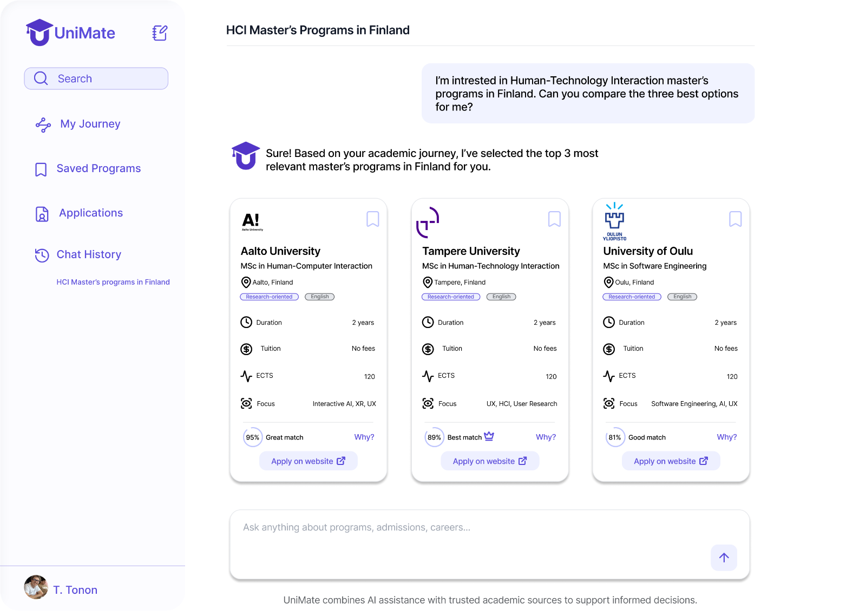This screenshot has width=866, height=616.
Task: Click the My Journey route icon
Action: point(43,124)
